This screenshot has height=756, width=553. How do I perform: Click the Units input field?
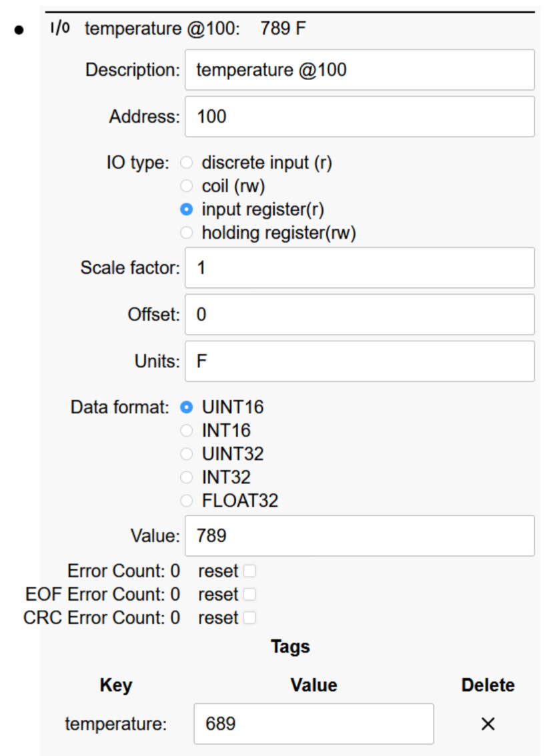click(x=360, y=361)
